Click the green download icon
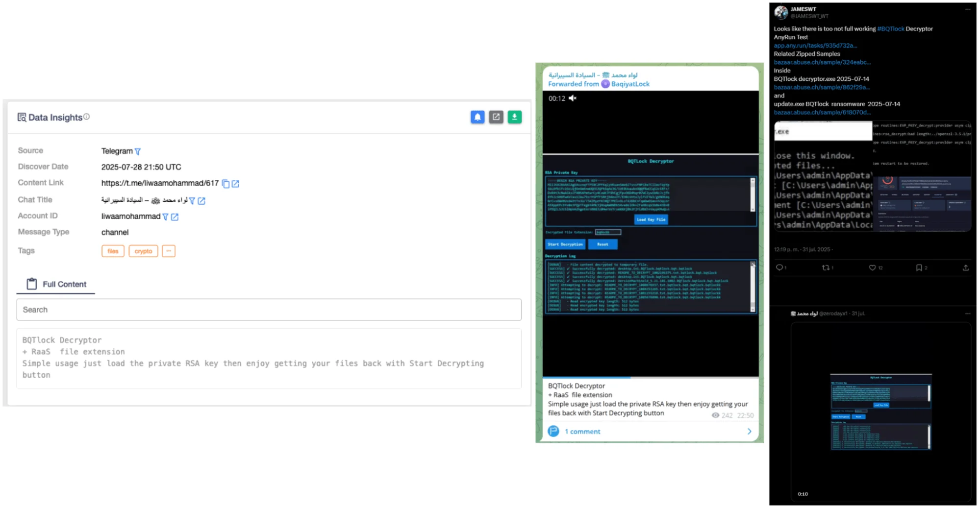Viewport: 980px width, 509px height. [x=515, y=117]
